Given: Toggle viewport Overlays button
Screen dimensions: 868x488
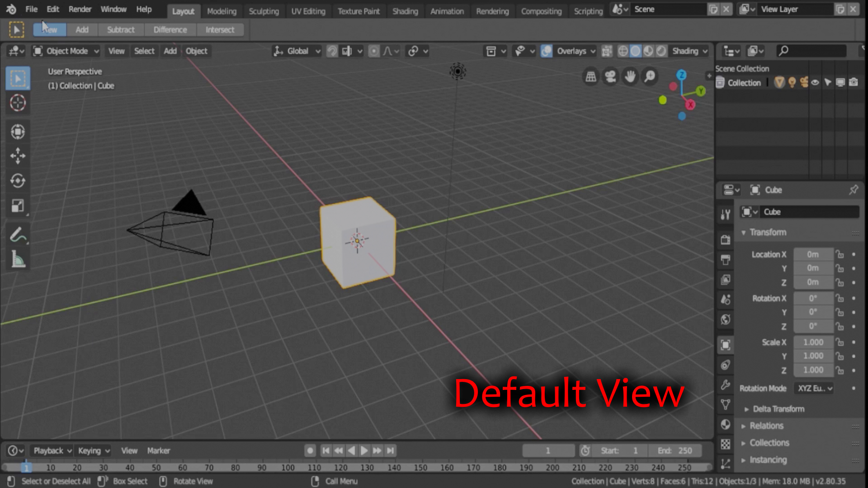Looking at the screenshot, I should (547, 51).
